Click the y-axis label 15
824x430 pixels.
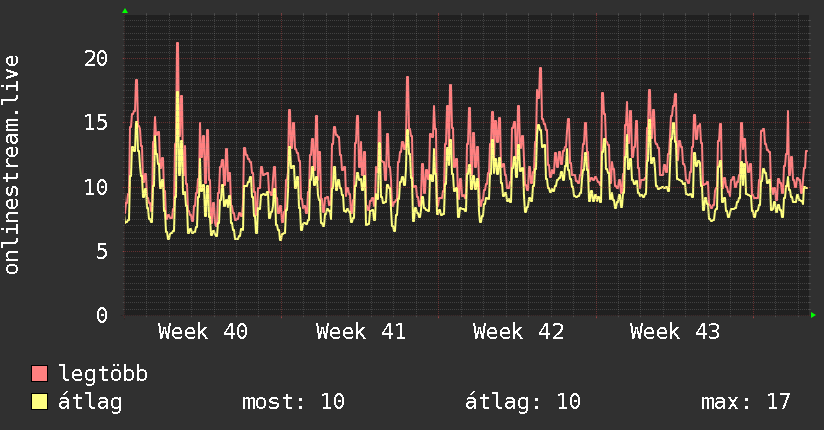(x=96, y=123)
